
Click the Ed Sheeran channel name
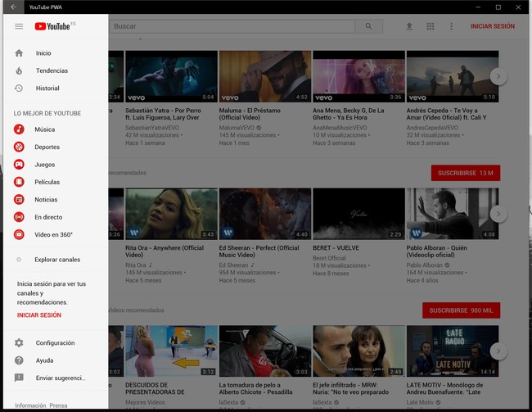(x=233, y=265)
